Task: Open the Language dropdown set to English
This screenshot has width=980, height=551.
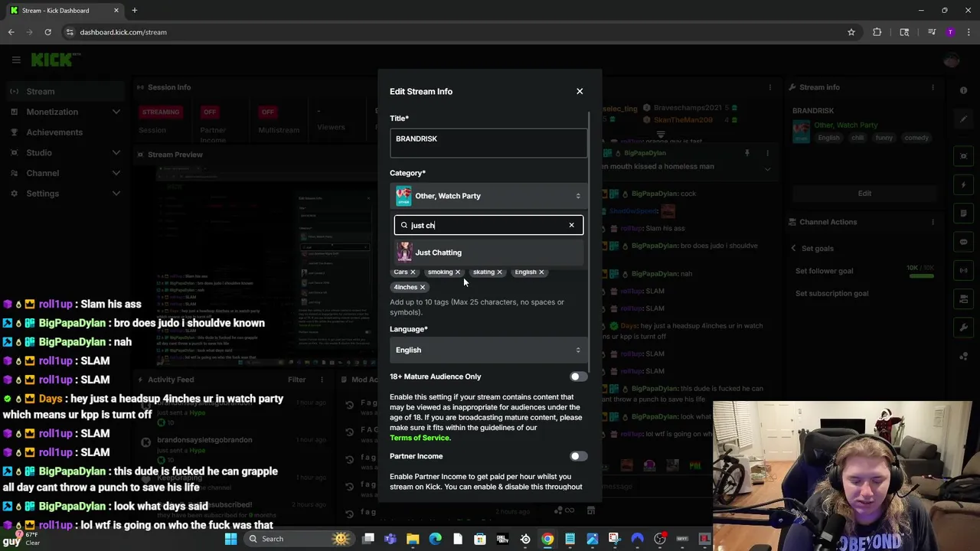Action: point(488,350)
